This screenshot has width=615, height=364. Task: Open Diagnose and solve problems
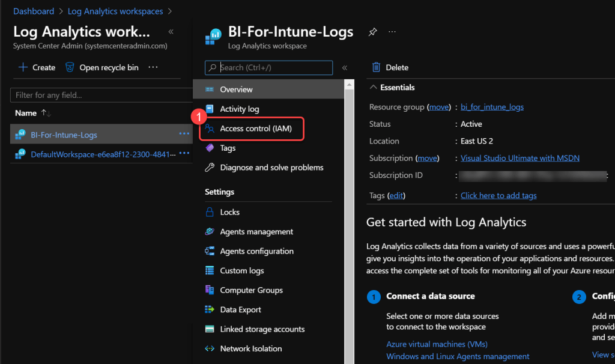(x=271, y=168)
